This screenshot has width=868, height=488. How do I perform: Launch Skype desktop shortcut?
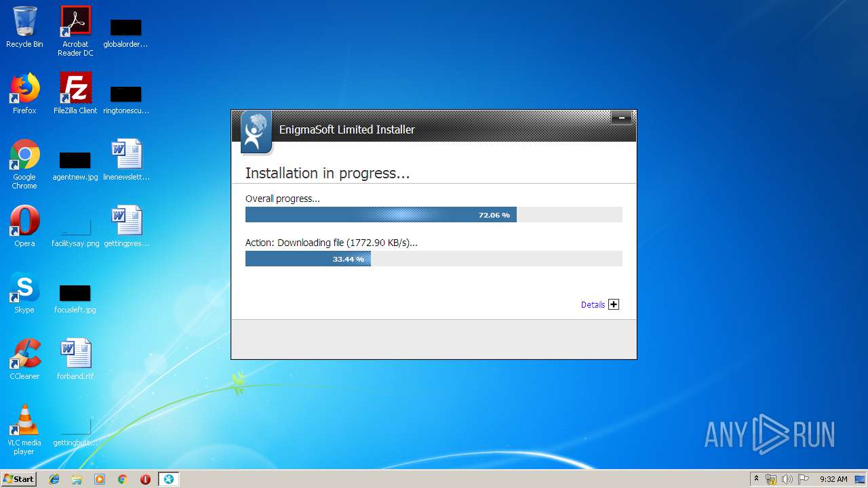coord(24,293)
